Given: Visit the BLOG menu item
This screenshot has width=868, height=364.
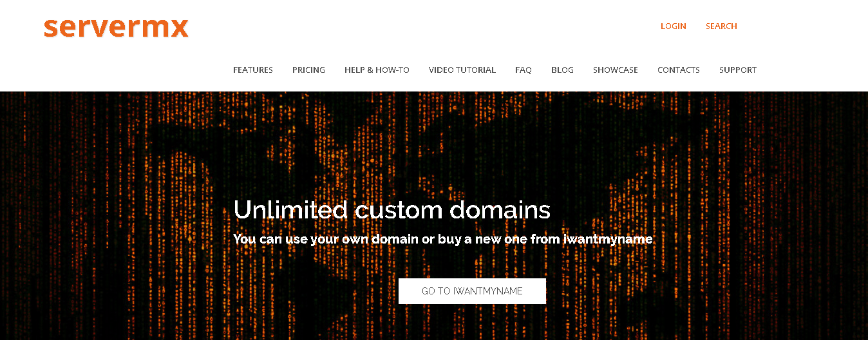Looking at the screenshot, I should pyautogui.click(x=562, y=70).
